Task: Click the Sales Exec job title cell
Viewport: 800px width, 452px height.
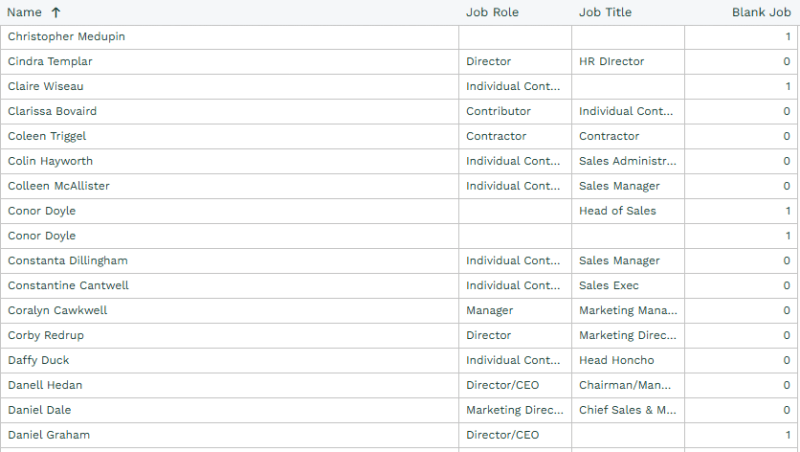Action: [609, 286]
